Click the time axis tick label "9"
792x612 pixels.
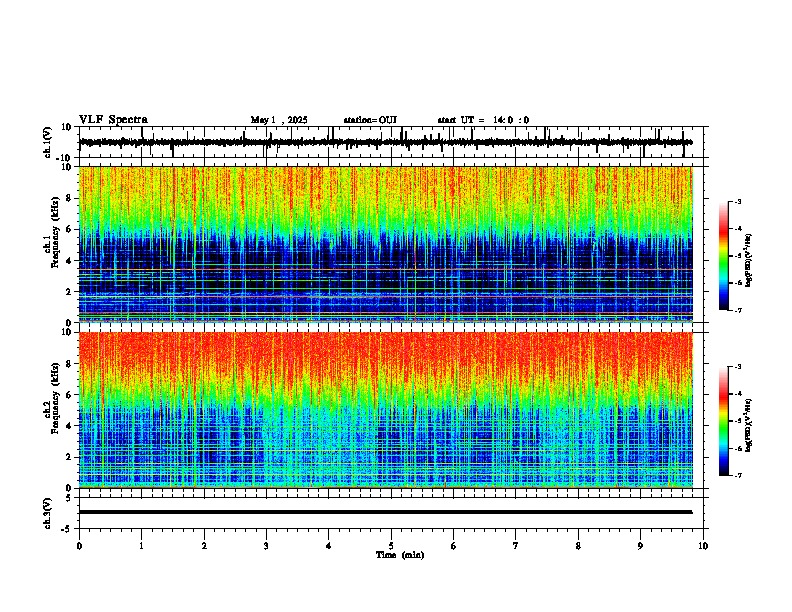coord(640,546)
